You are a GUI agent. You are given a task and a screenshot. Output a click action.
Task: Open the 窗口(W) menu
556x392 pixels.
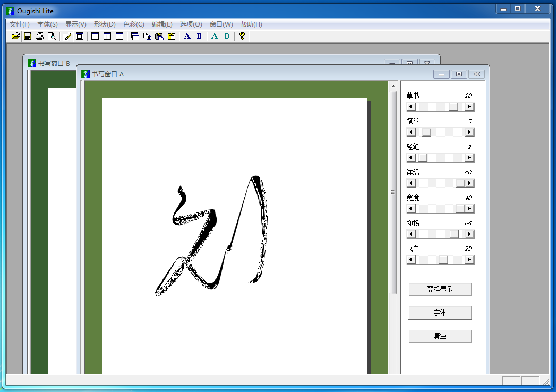click(221, 24)
